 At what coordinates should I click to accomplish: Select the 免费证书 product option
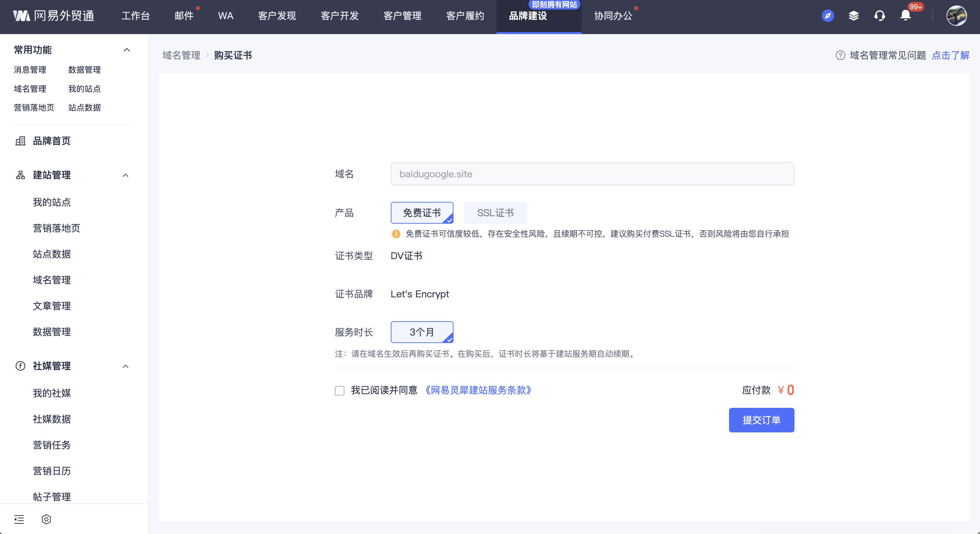421,213
